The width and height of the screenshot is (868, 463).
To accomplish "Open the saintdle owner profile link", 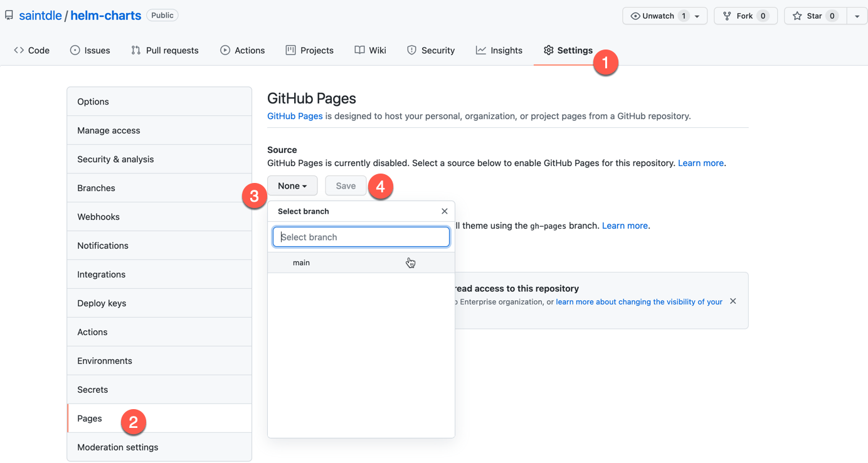I will [40, 16].
